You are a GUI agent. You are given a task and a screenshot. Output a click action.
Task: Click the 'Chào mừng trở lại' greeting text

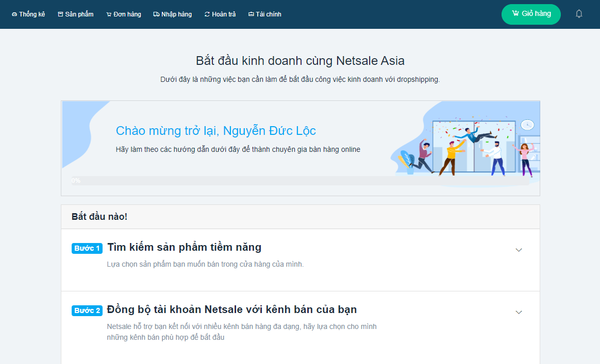pos(216,131)
